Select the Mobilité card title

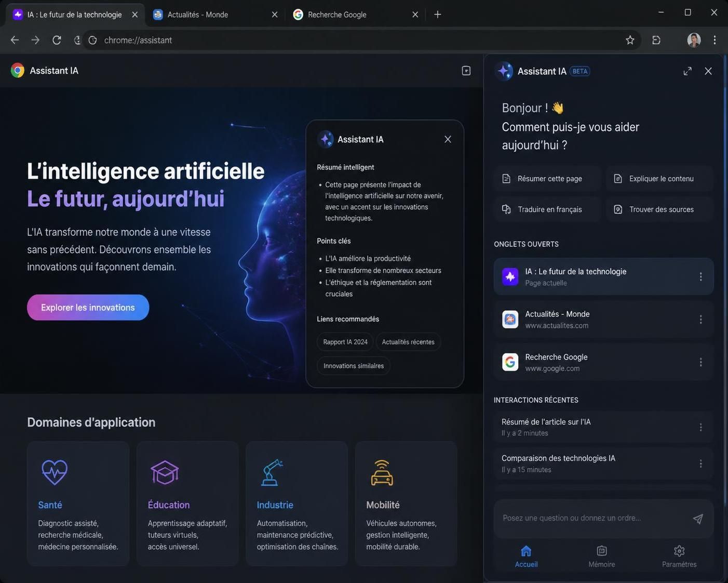point(383,505)
